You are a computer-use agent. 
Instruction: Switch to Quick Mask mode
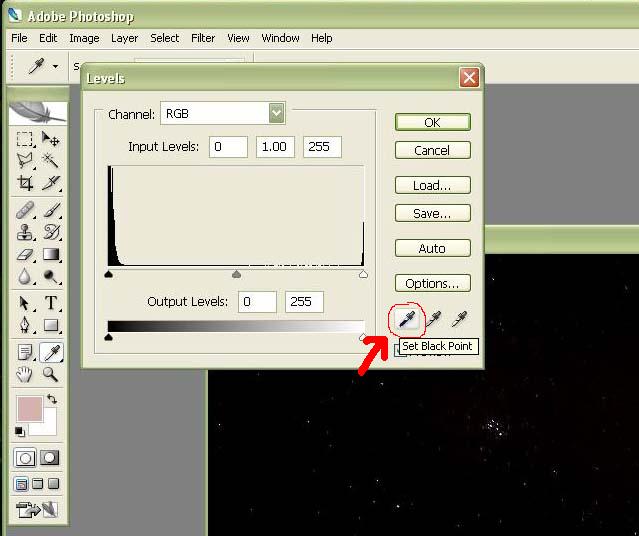49,458
